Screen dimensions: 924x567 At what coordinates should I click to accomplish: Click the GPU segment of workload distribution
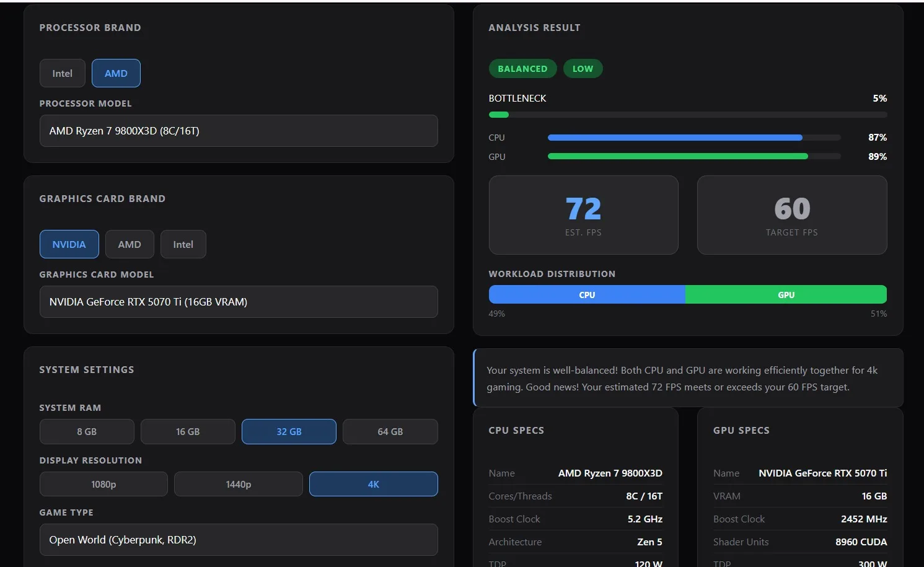(786, 294)
